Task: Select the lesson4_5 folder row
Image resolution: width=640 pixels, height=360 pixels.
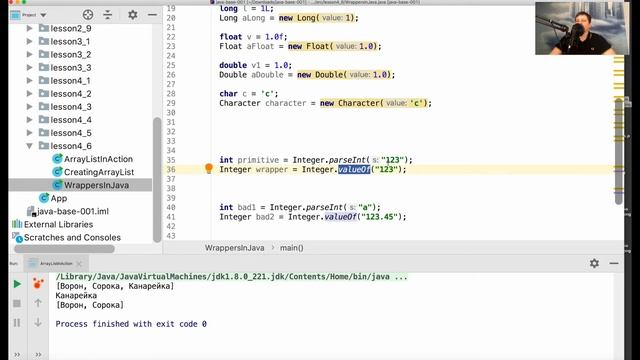Action: point(80,133)
